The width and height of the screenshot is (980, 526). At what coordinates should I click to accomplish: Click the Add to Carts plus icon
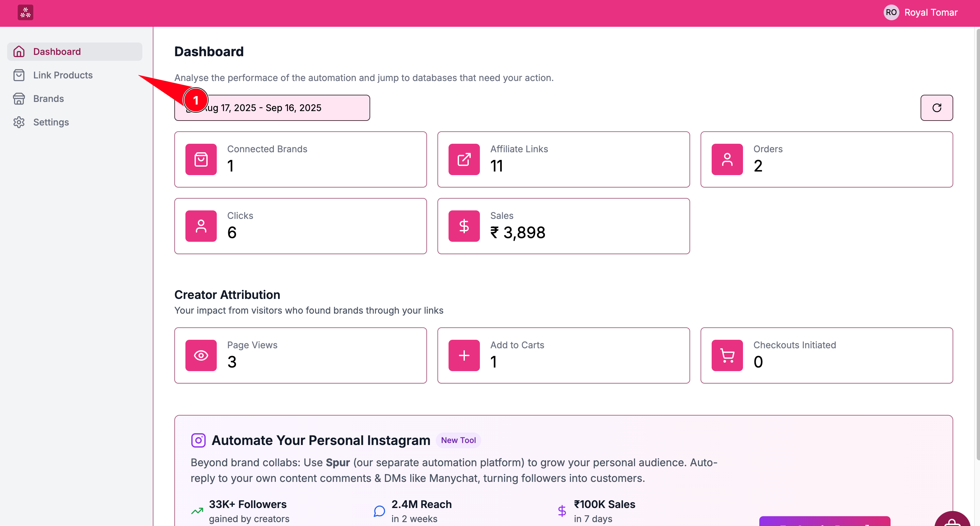tap(464, 355)
